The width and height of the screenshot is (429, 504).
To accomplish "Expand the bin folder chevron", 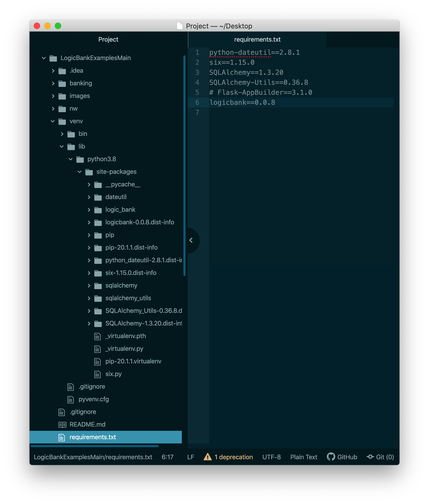I will tap(62, 134).
